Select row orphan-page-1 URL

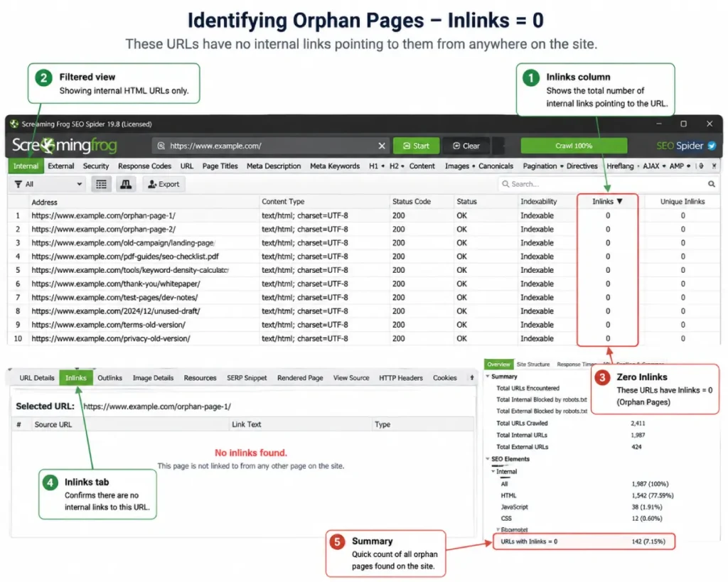103,215
